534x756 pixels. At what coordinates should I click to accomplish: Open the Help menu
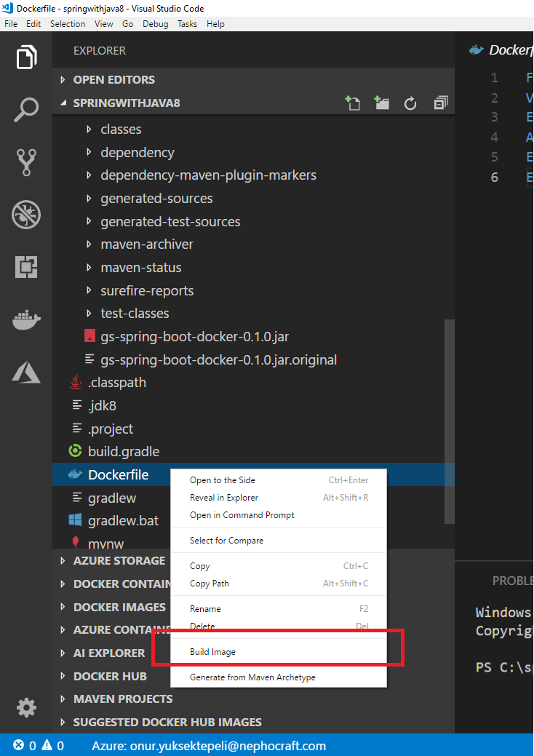click(215, 23)
